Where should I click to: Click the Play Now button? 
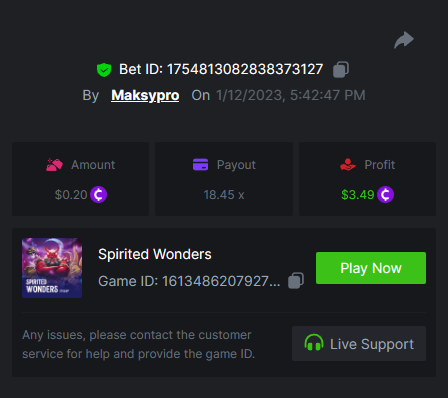(371, 268)
